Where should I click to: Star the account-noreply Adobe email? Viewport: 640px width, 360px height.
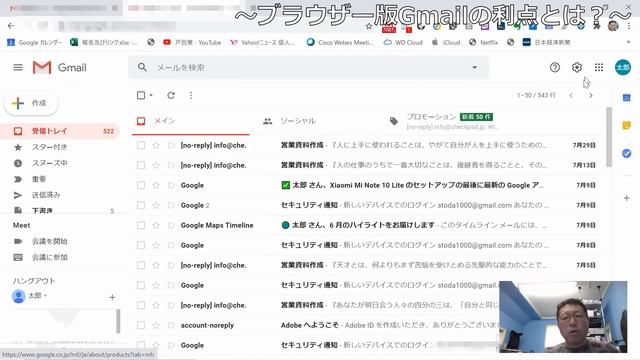point(156,325)
